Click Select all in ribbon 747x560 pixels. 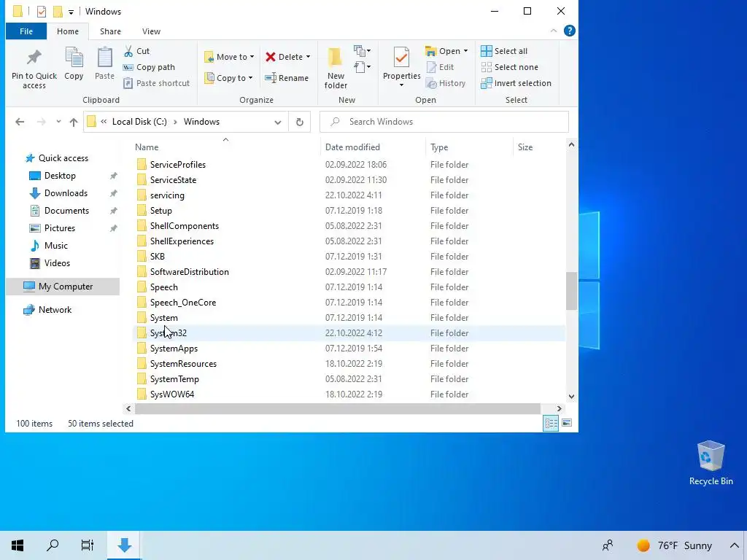[504, 51]
